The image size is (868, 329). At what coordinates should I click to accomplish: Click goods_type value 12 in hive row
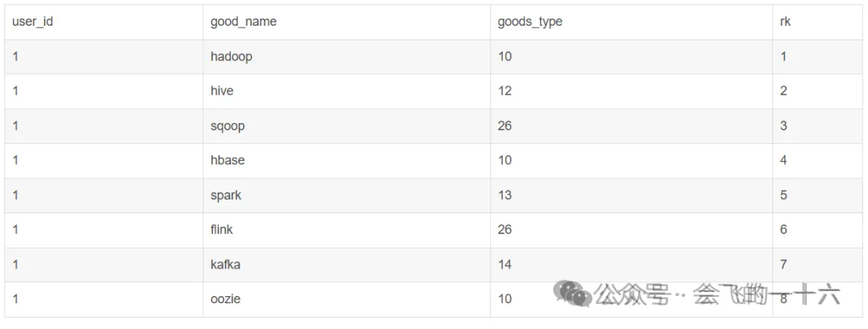(505, 91)
